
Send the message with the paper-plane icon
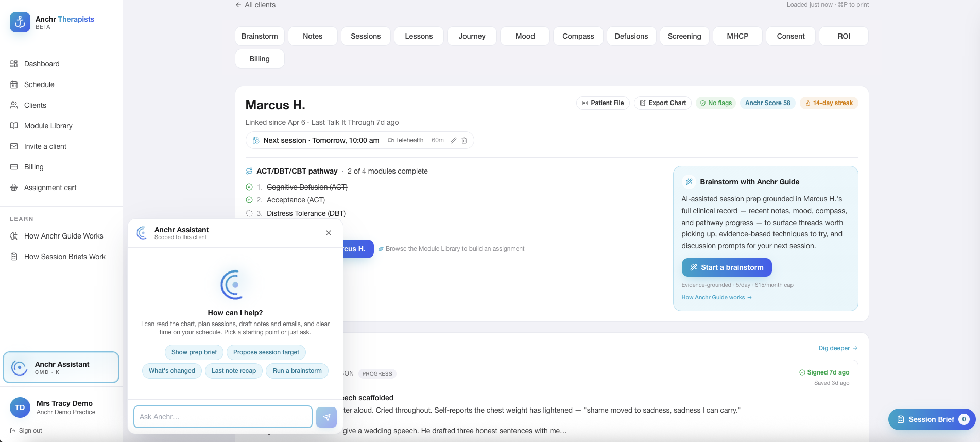click(326, 417)
